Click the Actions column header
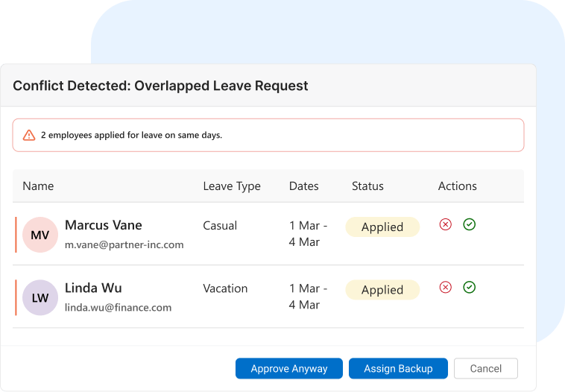 (457, 186)
